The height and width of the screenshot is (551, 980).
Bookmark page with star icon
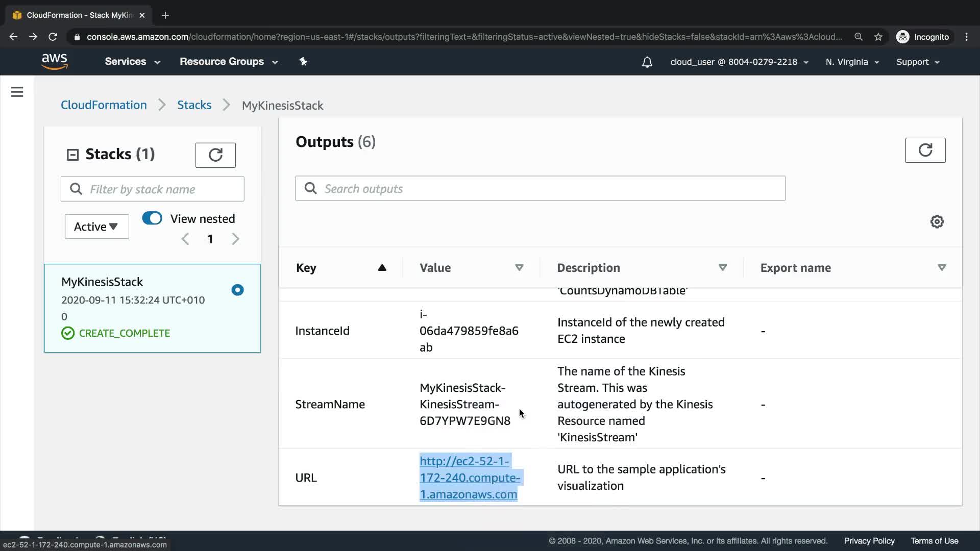click(878, 37)
